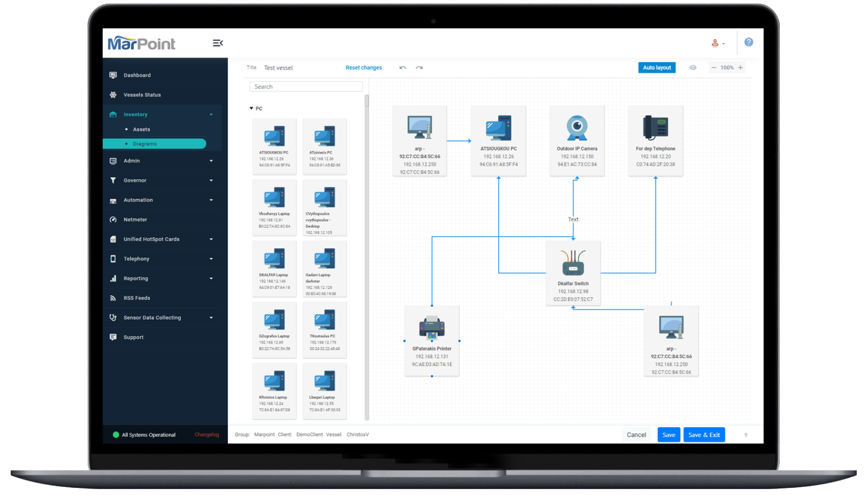868x497 pixels.
Task: Click the redo arrow icon
Action: coord(419,68)
